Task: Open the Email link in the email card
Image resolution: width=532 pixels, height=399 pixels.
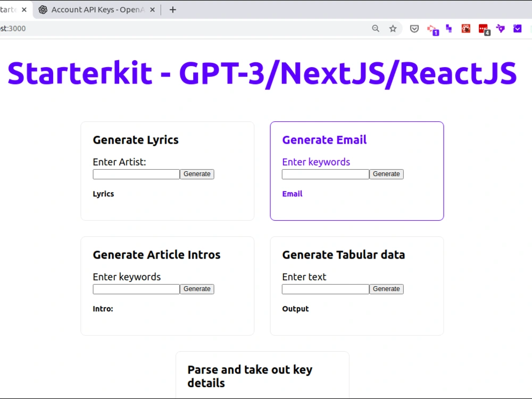Action: coord(292,194)
